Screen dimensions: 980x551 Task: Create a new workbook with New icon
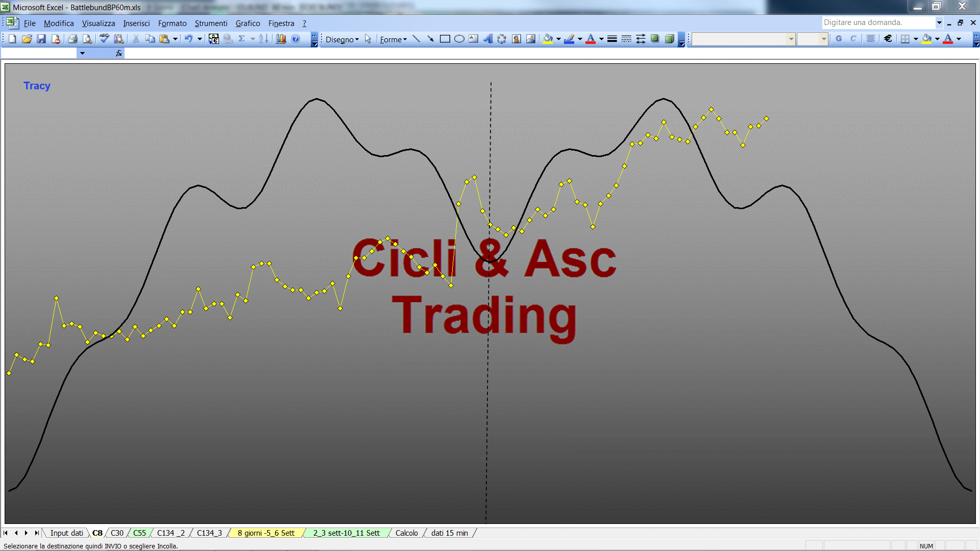[x=13, y=39]
